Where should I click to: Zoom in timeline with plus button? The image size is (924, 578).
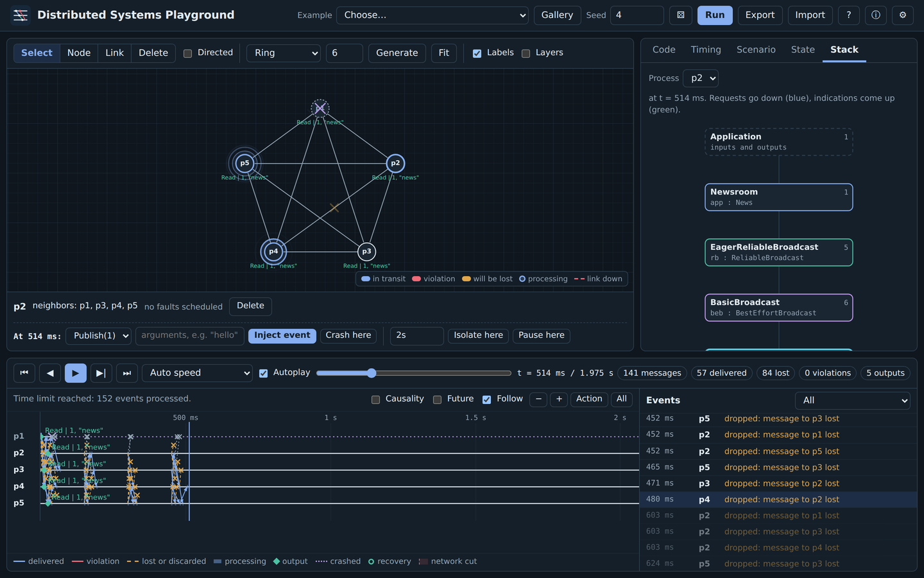[559, 399]
